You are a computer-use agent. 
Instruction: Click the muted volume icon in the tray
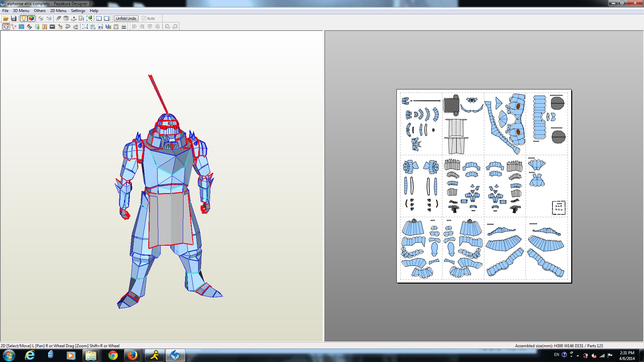tap(594, 356)
